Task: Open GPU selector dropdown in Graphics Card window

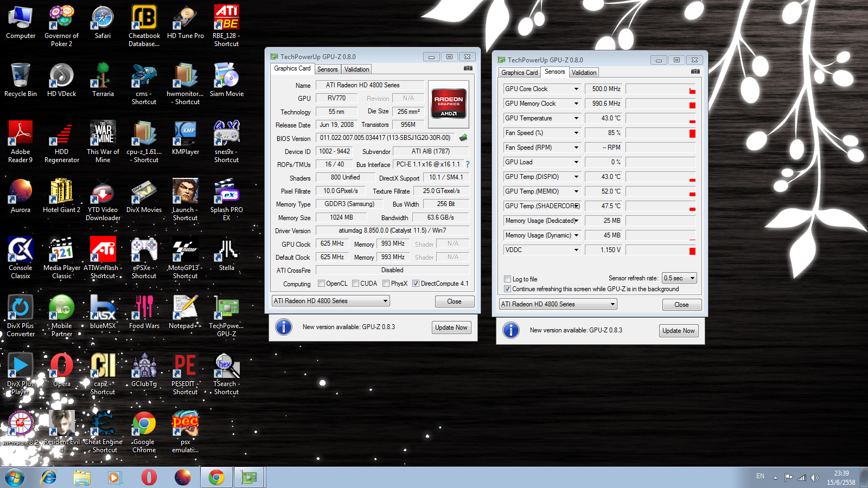Action: point(331,301)
